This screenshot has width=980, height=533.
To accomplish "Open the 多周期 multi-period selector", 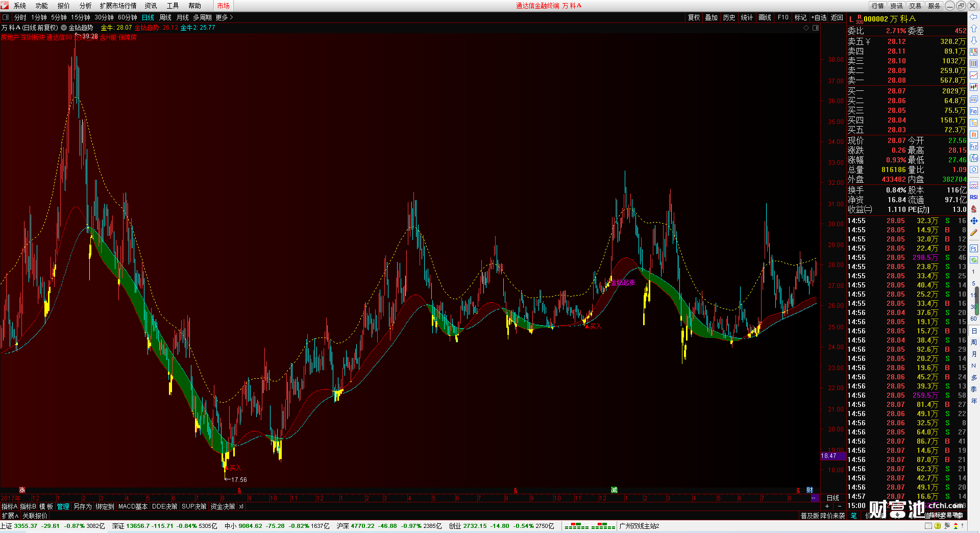I will point(202,17).
